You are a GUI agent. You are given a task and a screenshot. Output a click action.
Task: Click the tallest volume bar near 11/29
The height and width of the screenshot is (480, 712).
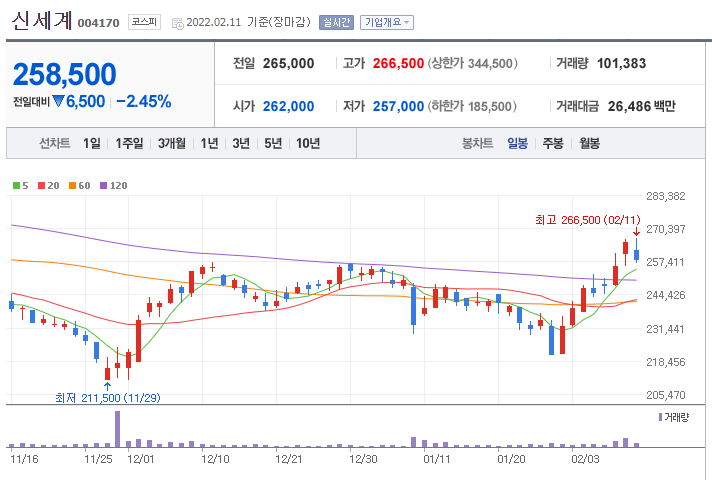[118, 429]
